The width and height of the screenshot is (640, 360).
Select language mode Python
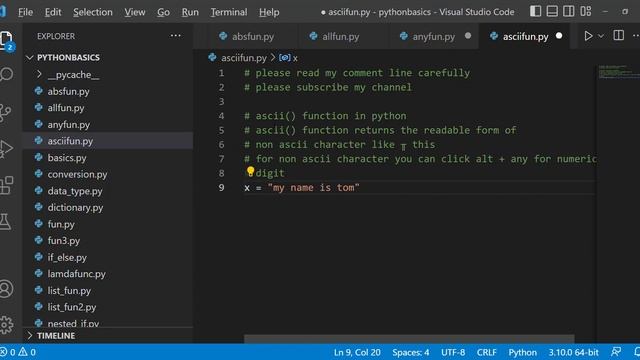point(522,352)
